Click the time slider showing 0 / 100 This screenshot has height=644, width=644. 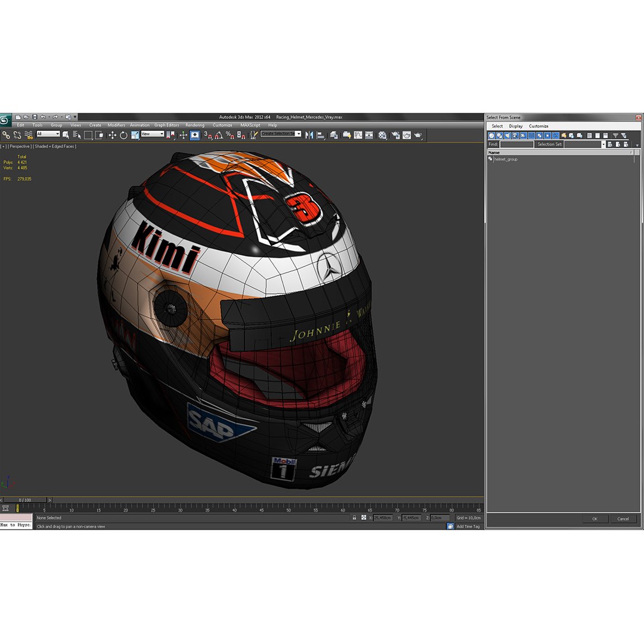[25, 500]
